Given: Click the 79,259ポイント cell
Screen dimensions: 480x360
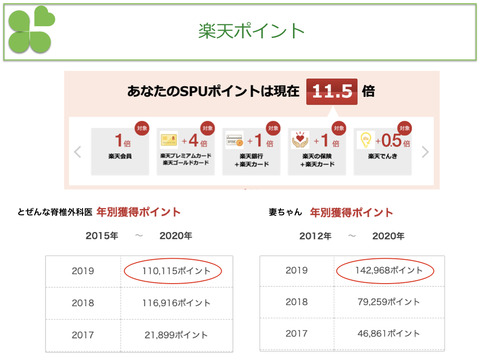Looking at the screenshot, I should click(389, 302).
